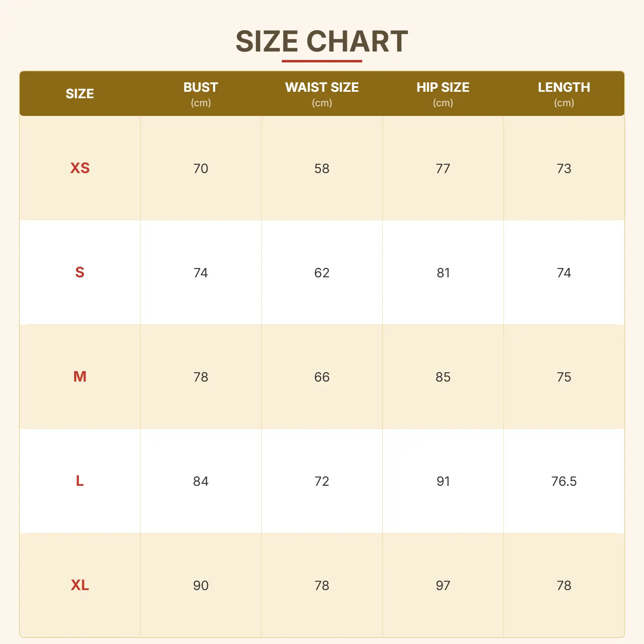Image resolution: width=644 pixels, height=644 pixels.
Task: Select the XS bust value 70
Action: (201, 168)
